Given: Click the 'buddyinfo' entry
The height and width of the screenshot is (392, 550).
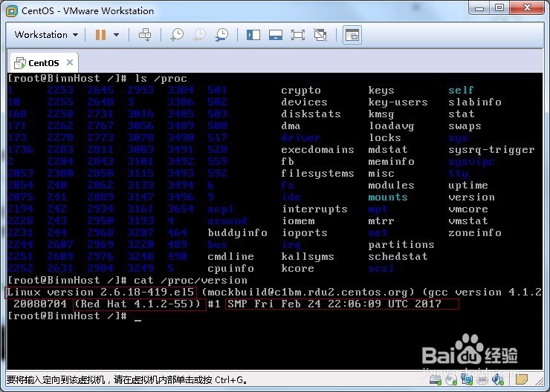Looking at the screenshot, I should pyautogui.click(x=238, y=233).
